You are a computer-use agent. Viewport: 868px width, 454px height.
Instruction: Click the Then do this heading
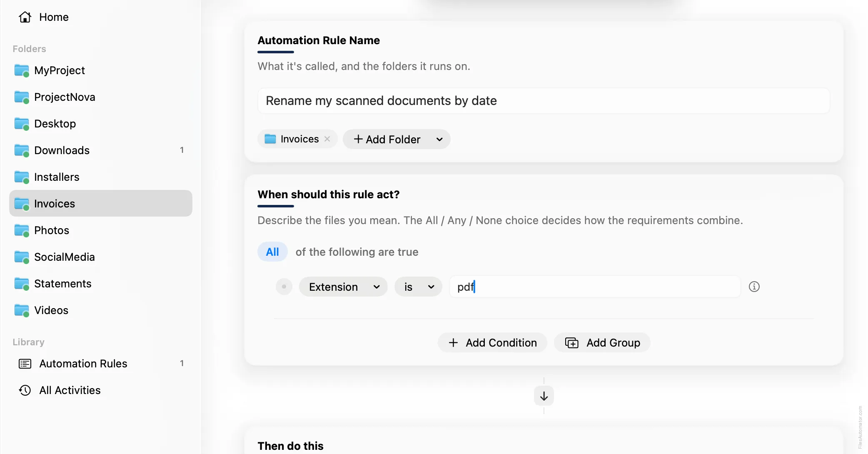(291, 446)
